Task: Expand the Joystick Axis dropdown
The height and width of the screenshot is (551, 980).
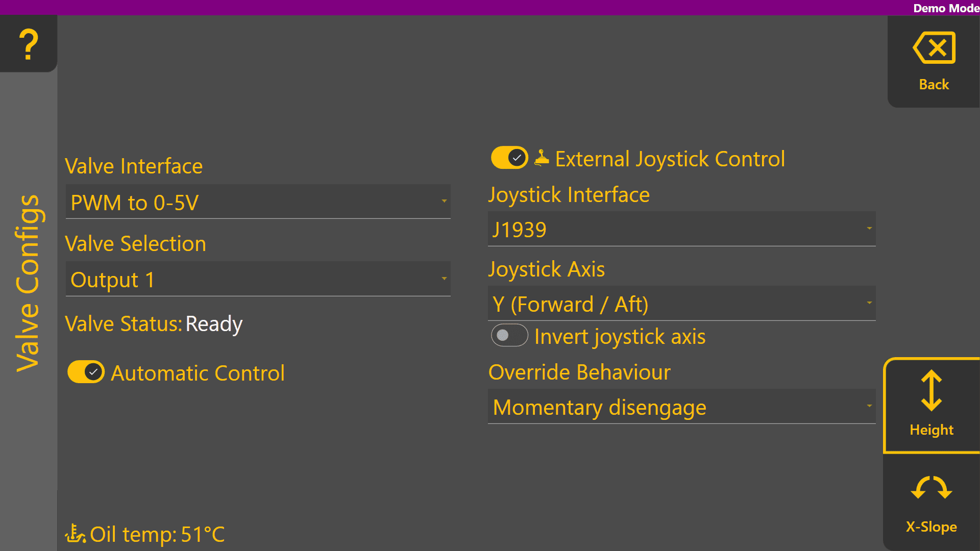Action: click(681, 304)
